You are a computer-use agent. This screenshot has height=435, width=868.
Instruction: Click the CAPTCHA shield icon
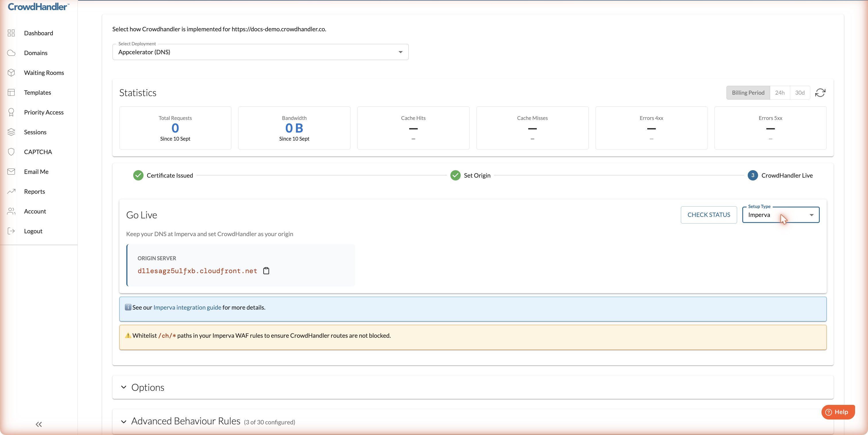pyautogui.click(x=11, y=152)
